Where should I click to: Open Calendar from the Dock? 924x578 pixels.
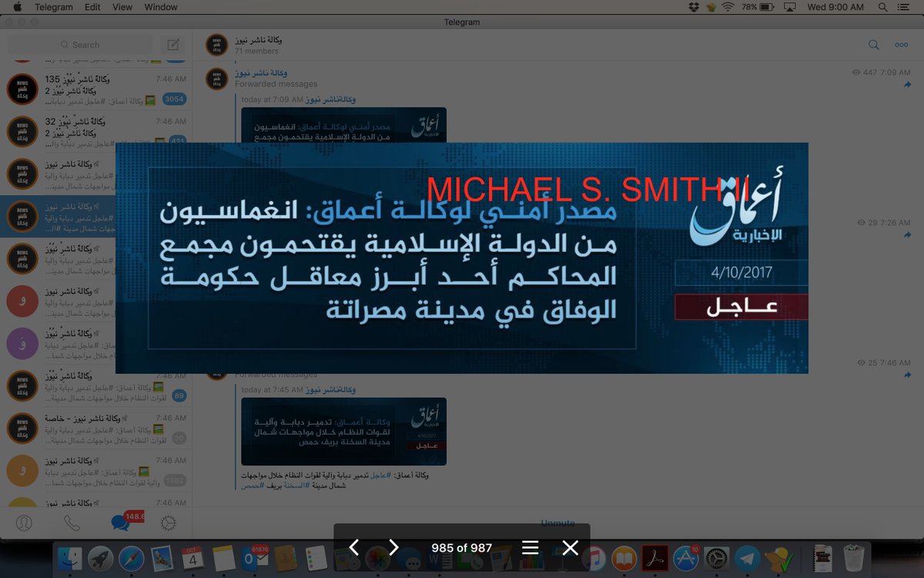click(192, 559)
